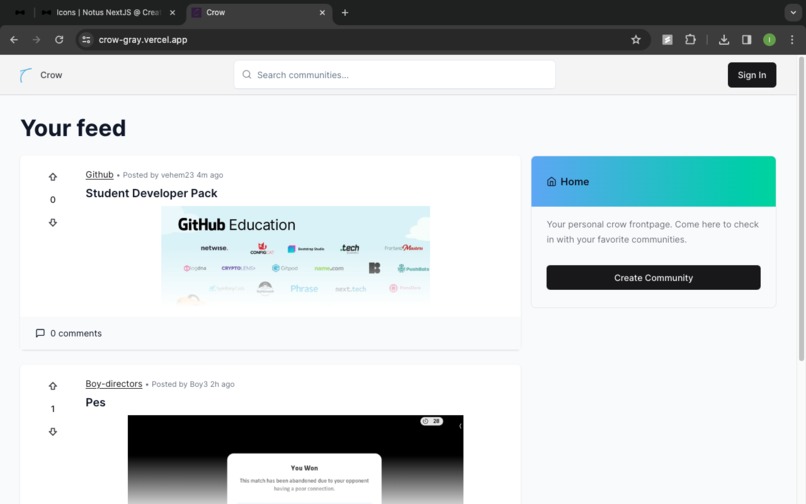The image size is (806, 504).
Task: Select the Crow browser tab
Action: point(260,12)
